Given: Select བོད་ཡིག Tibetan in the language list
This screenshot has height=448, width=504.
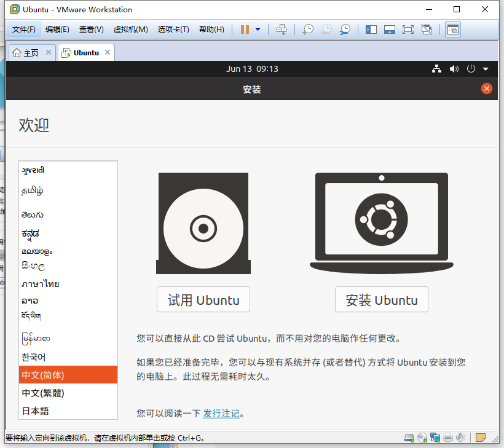Looking at the screenshot, I should click(x=68, y=316).
